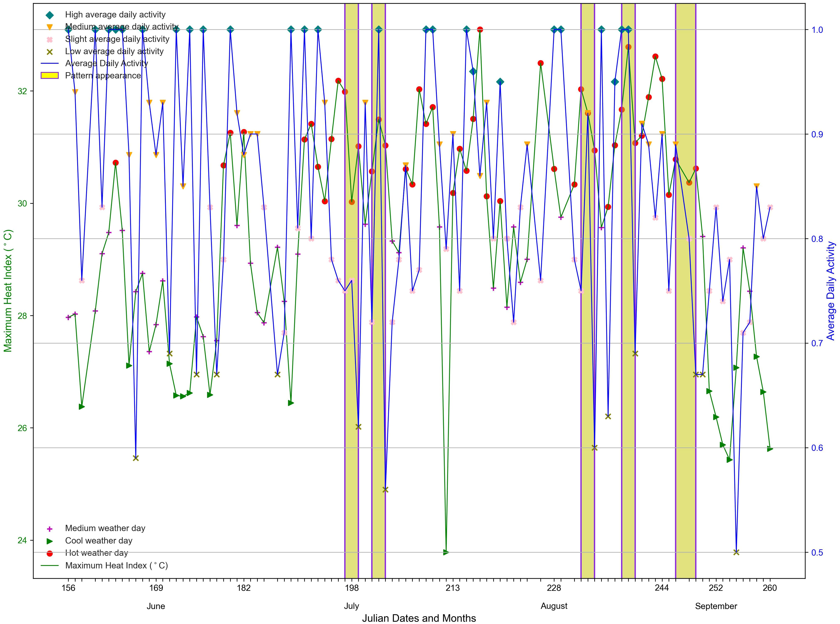This screenshot has height=624, width=840.
Task: Select 'Maximum Heat Index (°C)' legend text at bottom
Action: pos(117,566)
